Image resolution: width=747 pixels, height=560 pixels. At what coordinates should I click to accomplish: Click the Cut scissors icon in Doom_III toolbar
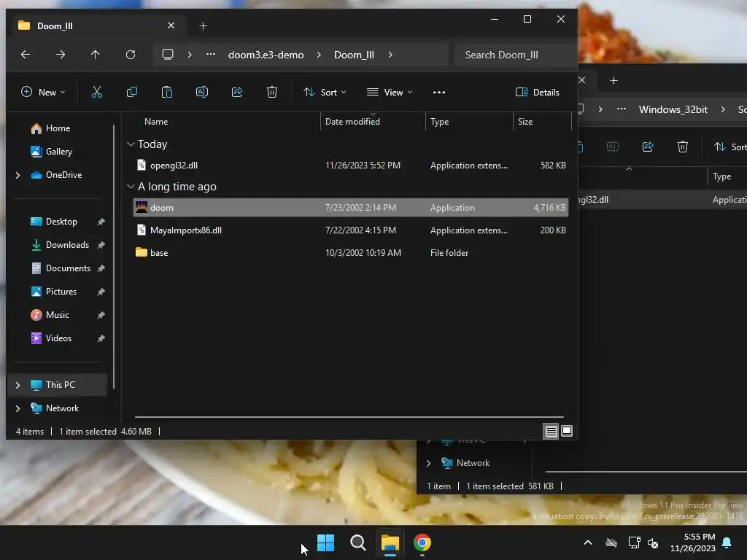(97, 92)
